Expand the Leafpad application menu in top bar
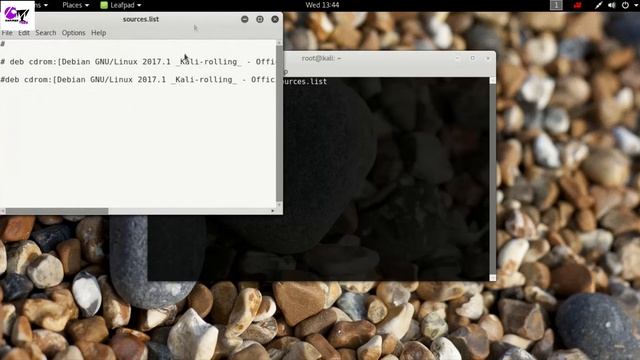This screenshot has height=360, width=640. click(x=121, y=5)
